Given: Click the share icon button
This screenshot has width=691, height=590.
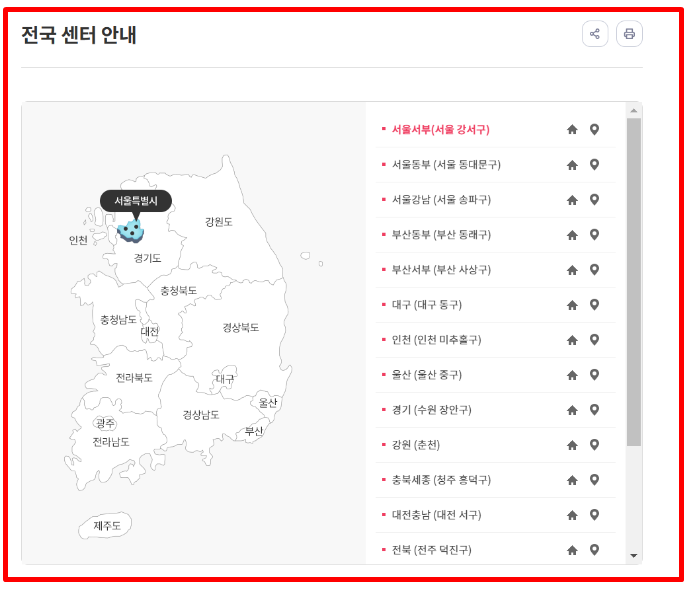Looking at the screenshot, I should point(595,34).
